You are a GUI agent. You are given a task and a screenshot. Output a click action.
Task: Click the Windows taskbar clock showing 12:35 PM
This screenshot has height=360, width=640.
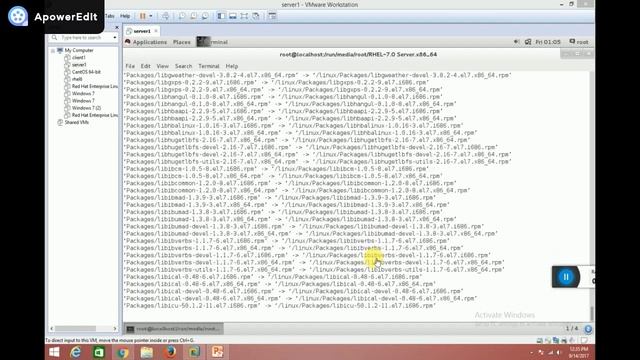click(x=579, y=352)
